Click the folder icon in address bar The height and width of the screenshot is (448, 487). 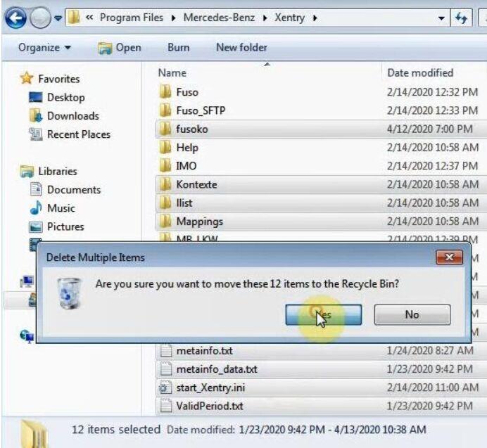pos(74,17)
